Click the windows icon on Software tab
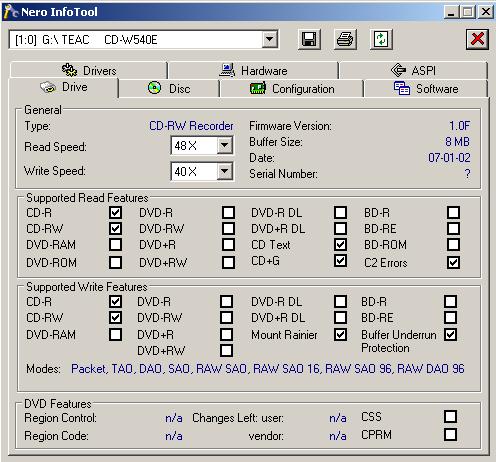This screenshot has height=462, width=496. coord(402,88)
